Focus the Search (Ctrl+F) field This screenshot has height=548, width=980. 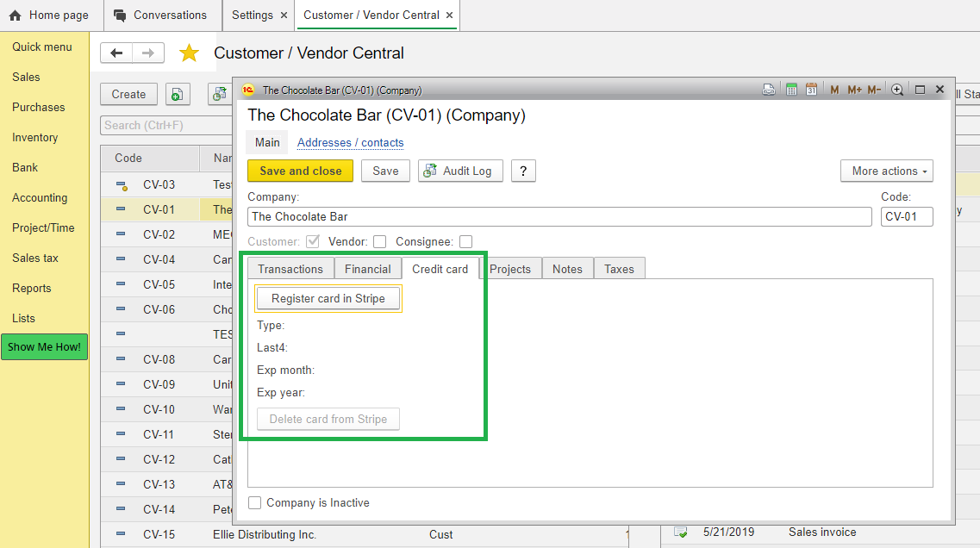166,125
